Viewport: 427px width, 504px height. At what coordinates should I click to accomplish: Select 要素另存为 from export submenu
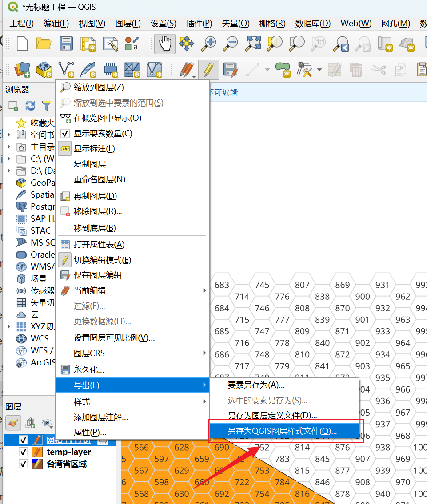(x=284, y=385)
